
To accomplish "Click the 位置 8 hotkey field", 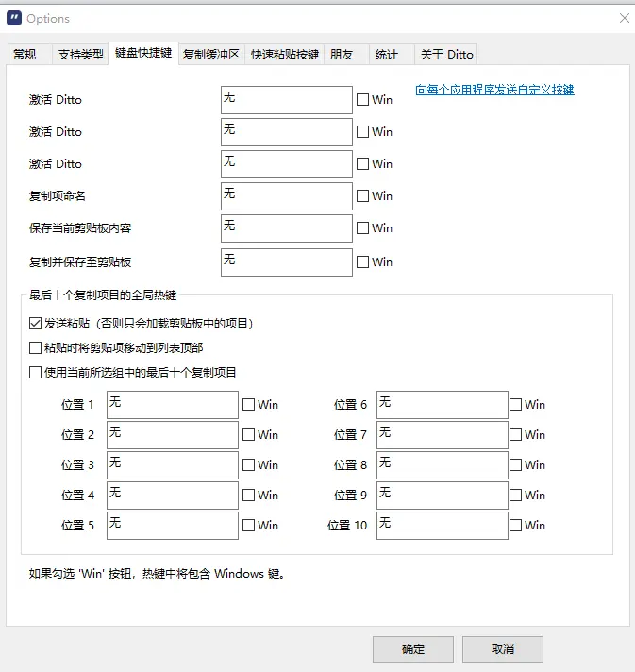I will (x=443, y=465).
